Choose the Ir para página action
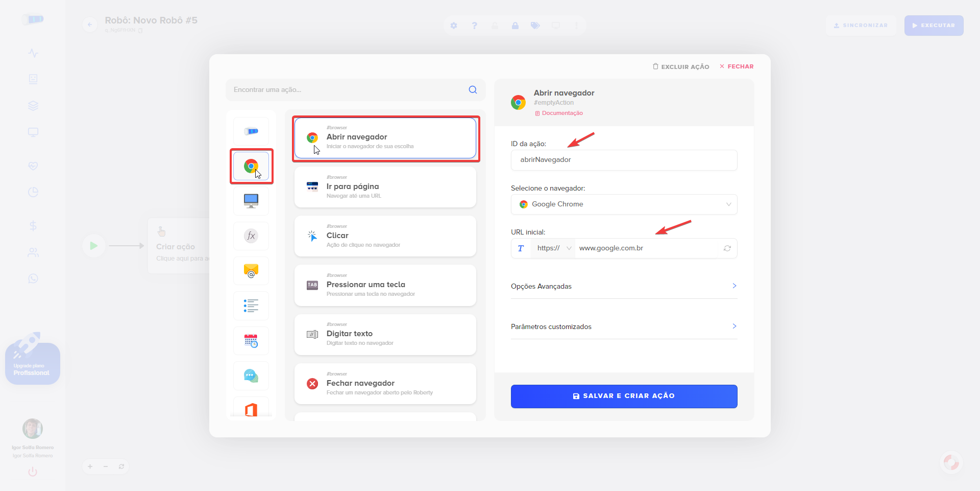The image size is (980, 491). click(385, 187)
